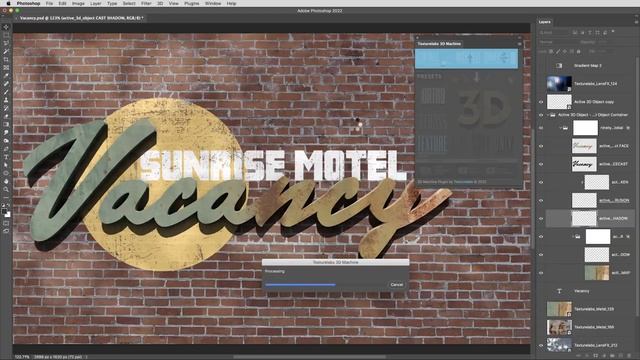Select the Magic Wand tool
Image resolution: width=640 pixels, height=360 pixels.
(x=6, y=51)
